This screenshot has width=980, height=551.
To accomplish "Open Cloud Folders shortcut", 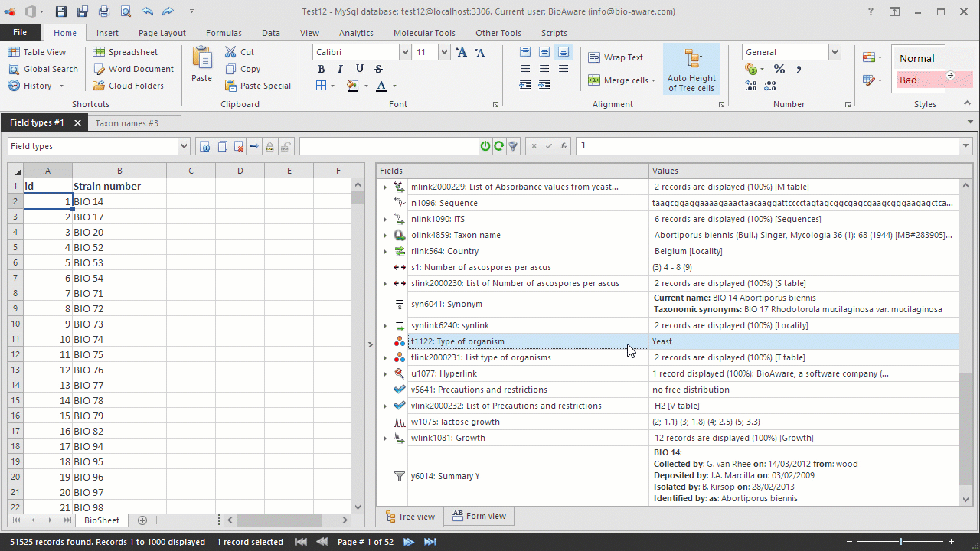I will [x=128, y=86].
